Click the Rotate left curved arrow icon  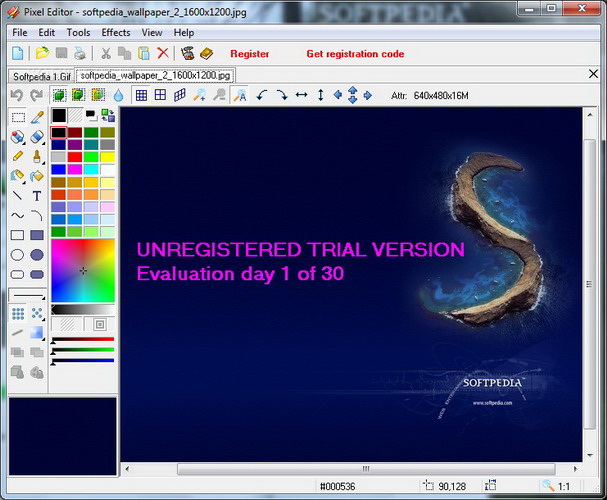pyautogui.click(x=262, y=95)
